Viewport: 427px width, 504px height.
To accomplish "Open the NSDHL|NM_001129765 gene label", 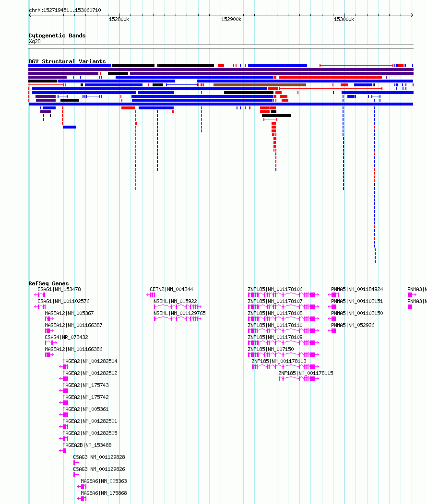I will click(180, 313).
